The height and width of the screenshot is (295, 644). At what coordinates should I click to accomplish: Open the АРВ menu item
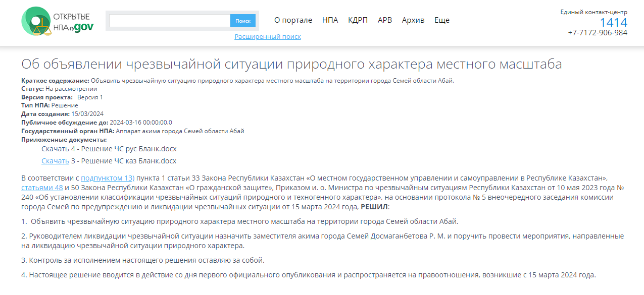click(x=384, y=20)
